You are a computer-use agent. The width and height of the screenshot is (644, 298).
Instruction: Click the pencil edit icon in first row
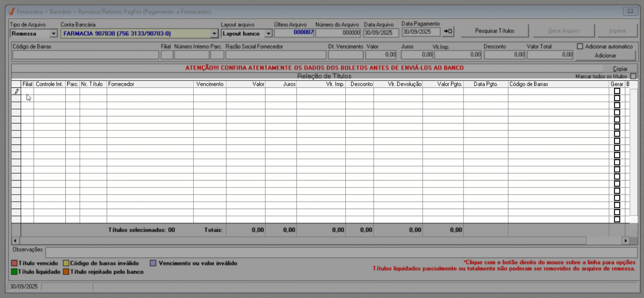[16, 91]
